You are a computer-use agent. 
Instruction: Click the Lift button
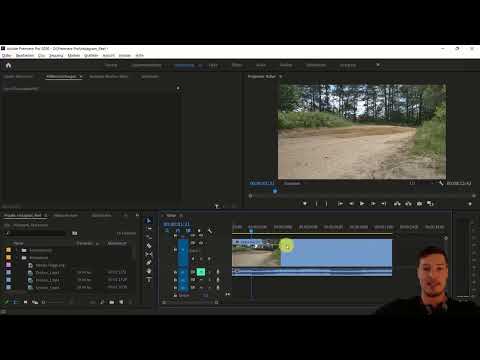[397, 203]
